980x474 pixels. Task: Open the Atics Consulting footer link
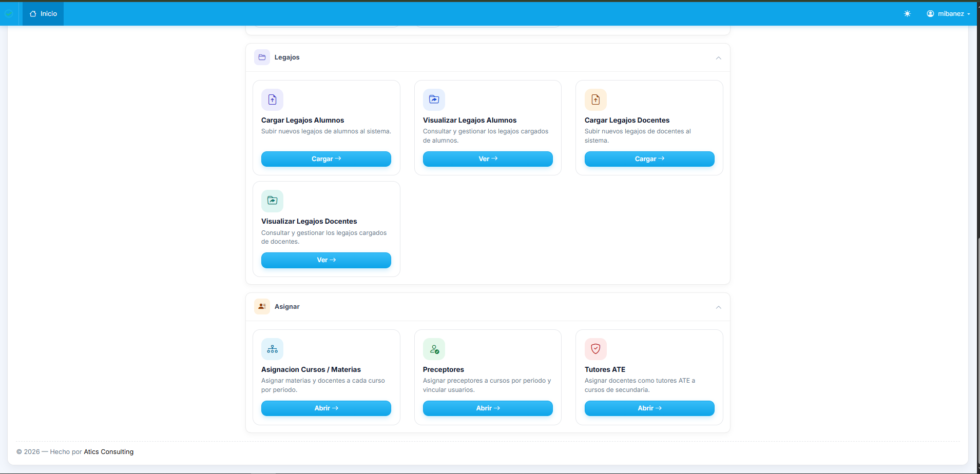click(x=108, y=452)
